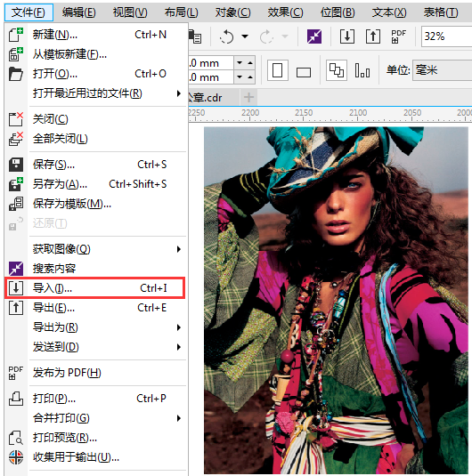Open the 文件(F) menu

coord(28,12)
